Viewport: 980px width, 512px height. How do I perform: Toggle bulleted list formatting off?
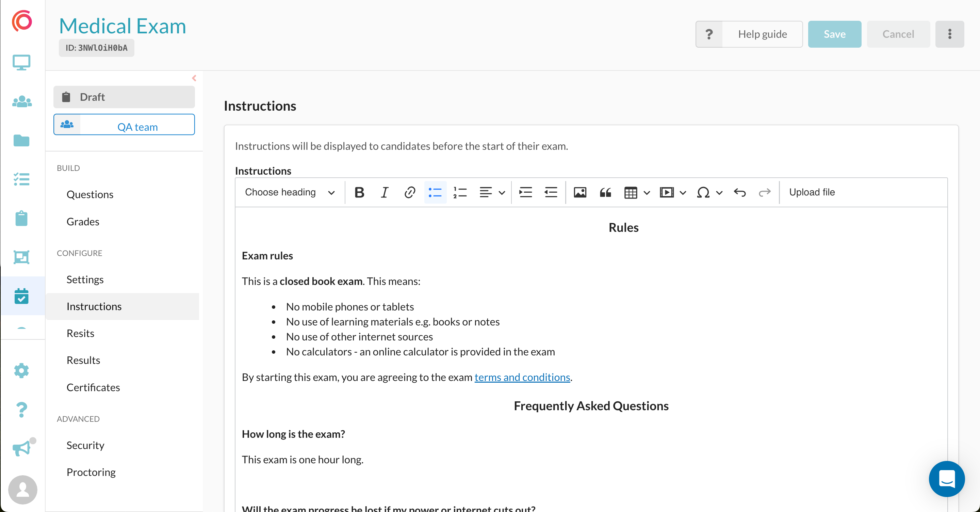point(435,192)
